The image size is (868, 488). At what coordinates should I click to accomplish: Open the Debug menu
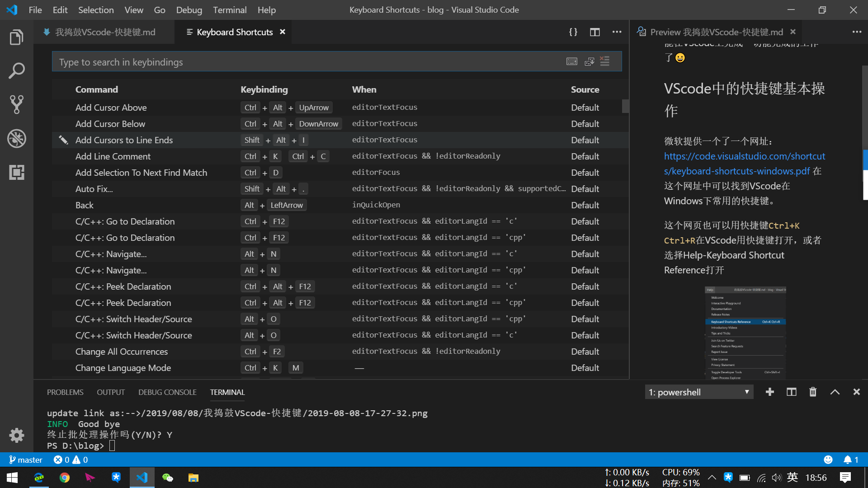coord(189,10)
